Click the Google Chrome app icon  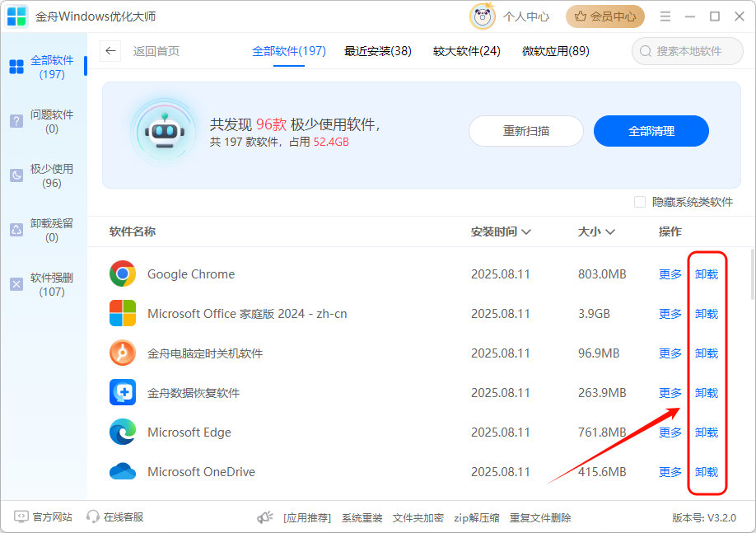[123, 274]
